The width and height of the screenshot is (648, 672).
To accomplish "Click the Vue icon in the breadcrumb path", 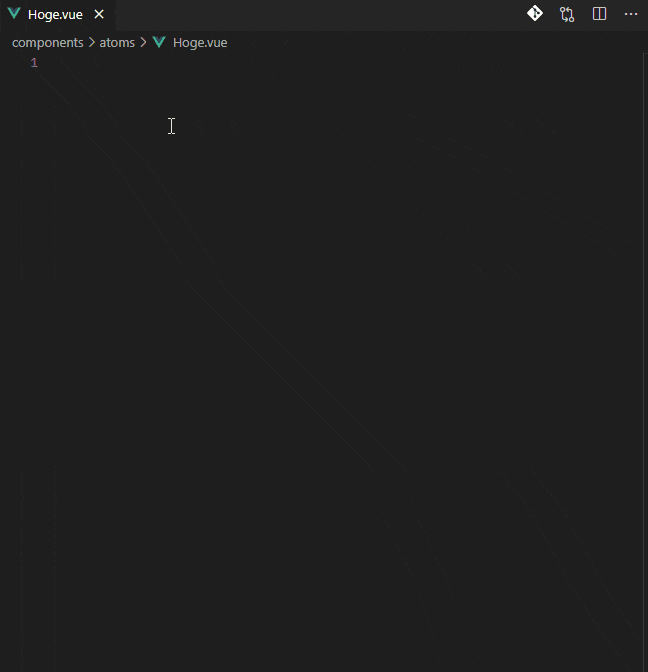I will (159, 42).
